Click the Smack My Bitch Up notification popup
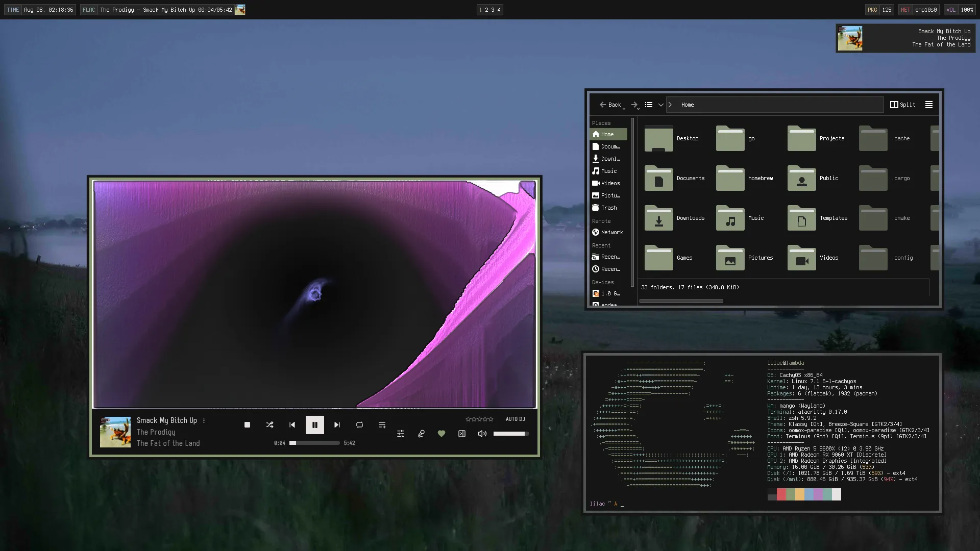The width and height of the screenshot is (980, 551). pos(905,38)
